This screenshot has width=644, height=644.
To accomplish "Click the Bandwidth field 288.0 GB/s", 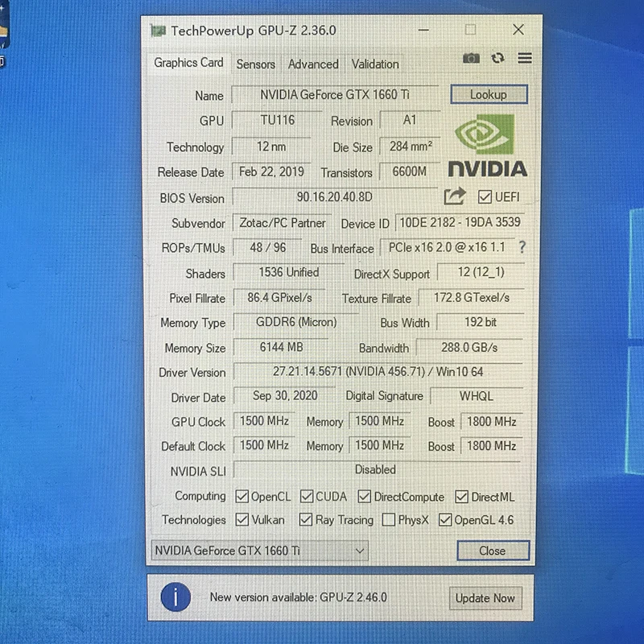I will coord(469,348).
